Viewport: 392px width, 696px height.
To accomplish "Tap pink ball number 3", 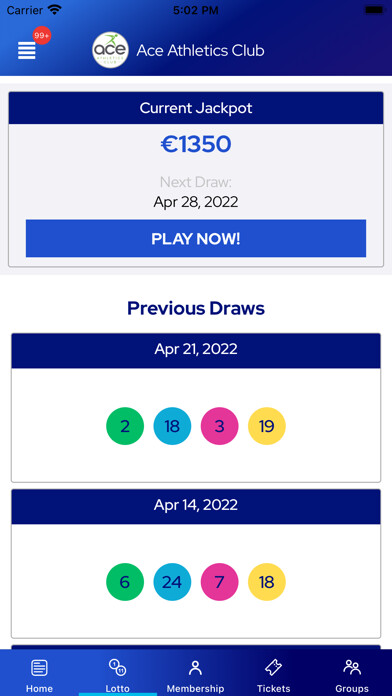I will point(219,426).
